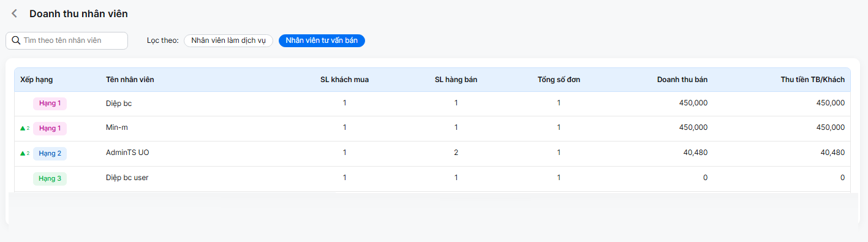Image resolution: width=868 pixels, height=242 pixels.
Task: Enable the Nhân viên làm dịch vụ filter
Action: [228, 40]
